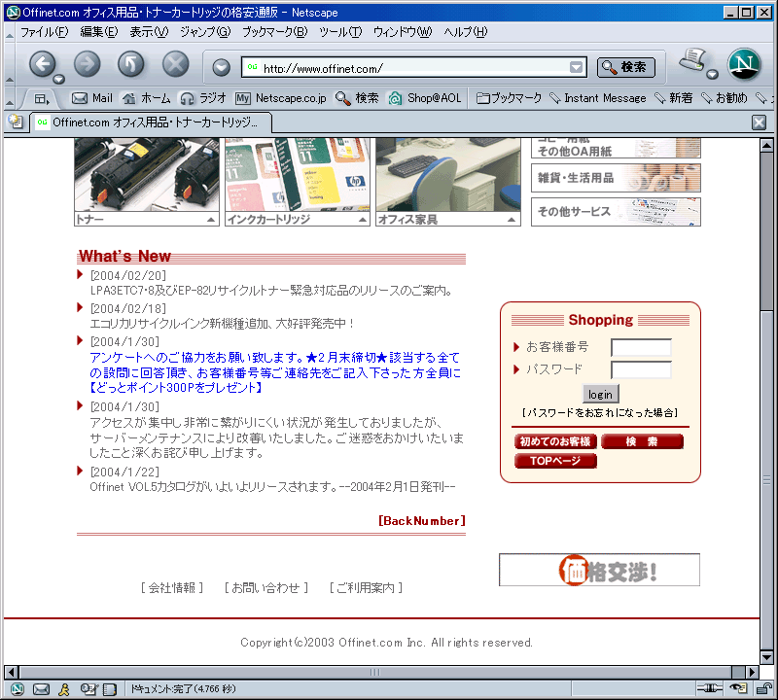
Task: Open the ウィンドウ(W) menu
Action: click(403, 32)
